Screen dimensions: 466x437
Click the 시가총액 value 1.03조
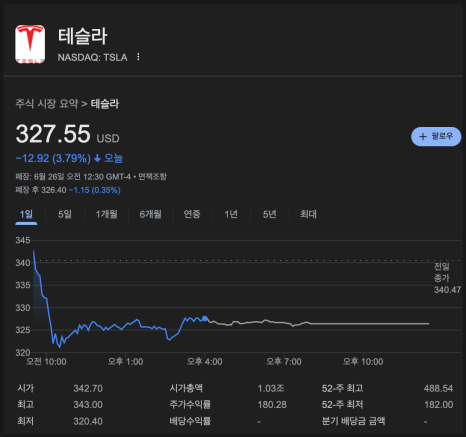pyautogui.click(x=271, y=388)
